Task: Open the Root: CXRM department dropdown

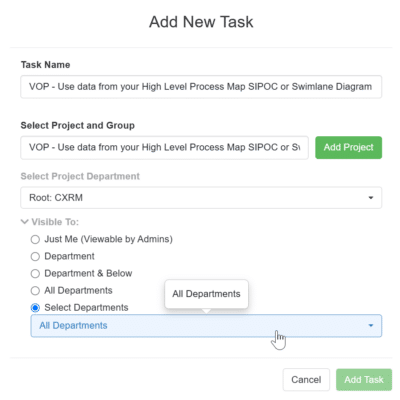Action: point(201,198)
